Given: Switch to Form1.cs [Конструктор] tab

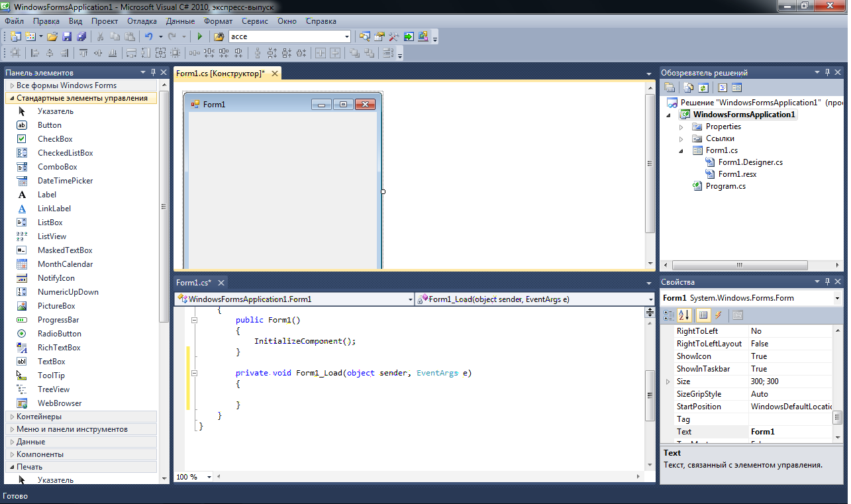Looking at the screenshot, I should (221, 74).
